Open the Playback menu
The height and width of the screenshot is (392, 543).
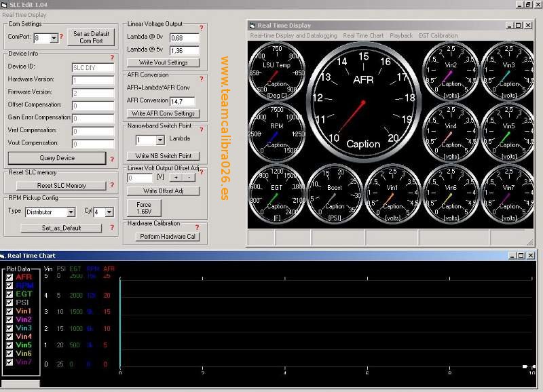tap(400, 35)
